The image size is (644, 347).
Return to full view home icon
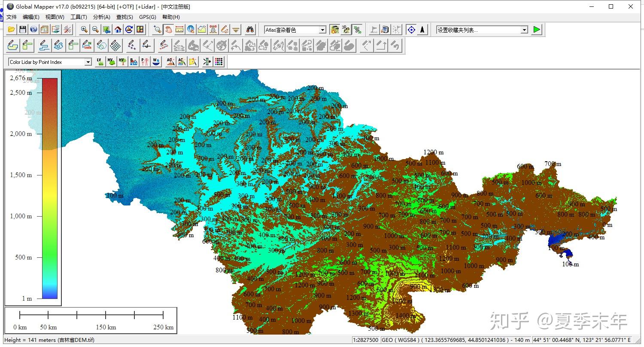[x=118, y=30]
